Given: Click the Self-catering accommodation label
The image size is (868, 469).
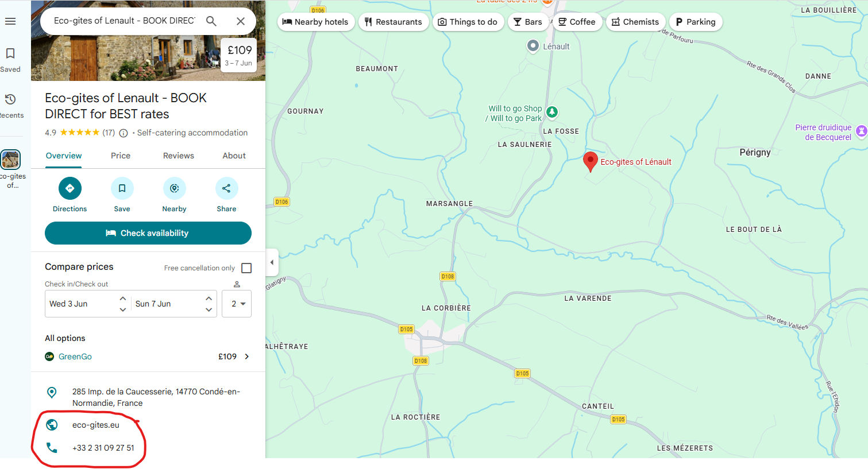Looking at the screenshot, I should 192,133.
